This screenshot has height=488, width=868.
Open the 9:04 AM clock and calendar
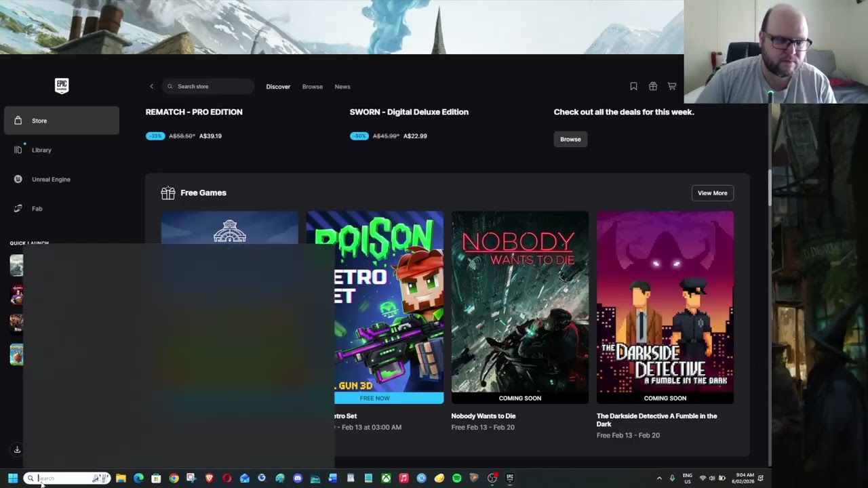click(x=743, y=479)
